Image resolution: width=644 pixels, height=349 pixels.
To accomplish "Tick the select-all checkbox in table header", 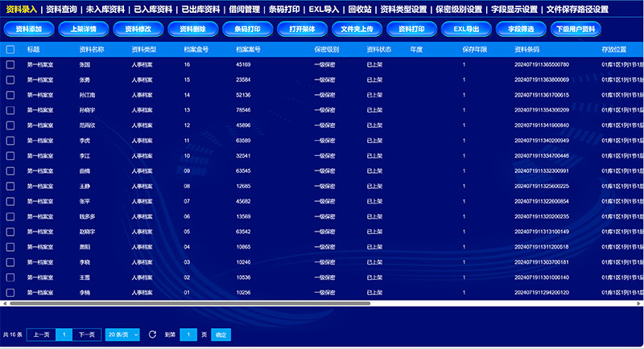I will coord(10,49).
